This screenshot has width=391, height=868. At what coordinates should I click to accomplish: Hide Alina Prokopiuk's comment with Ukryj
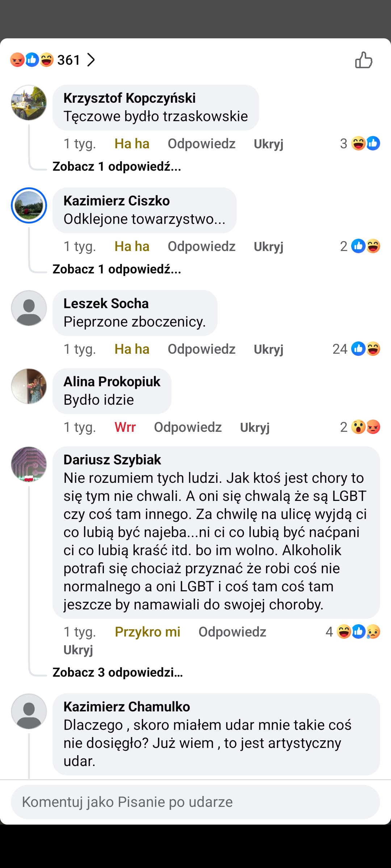tap(255, 427)
